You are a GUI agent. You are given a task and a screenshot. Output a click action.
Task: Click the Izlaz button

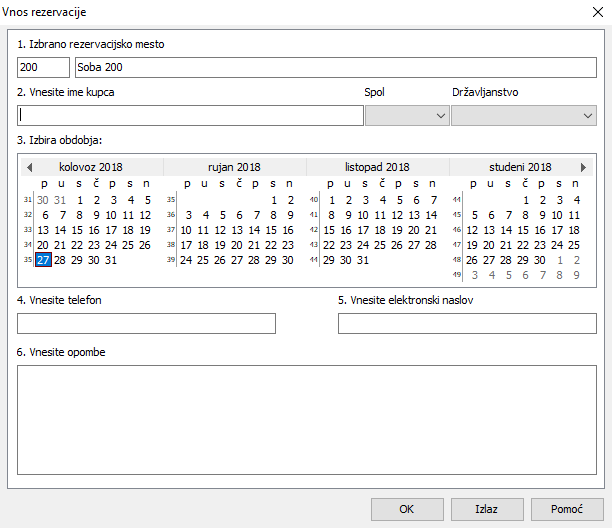tap(487, 508)
